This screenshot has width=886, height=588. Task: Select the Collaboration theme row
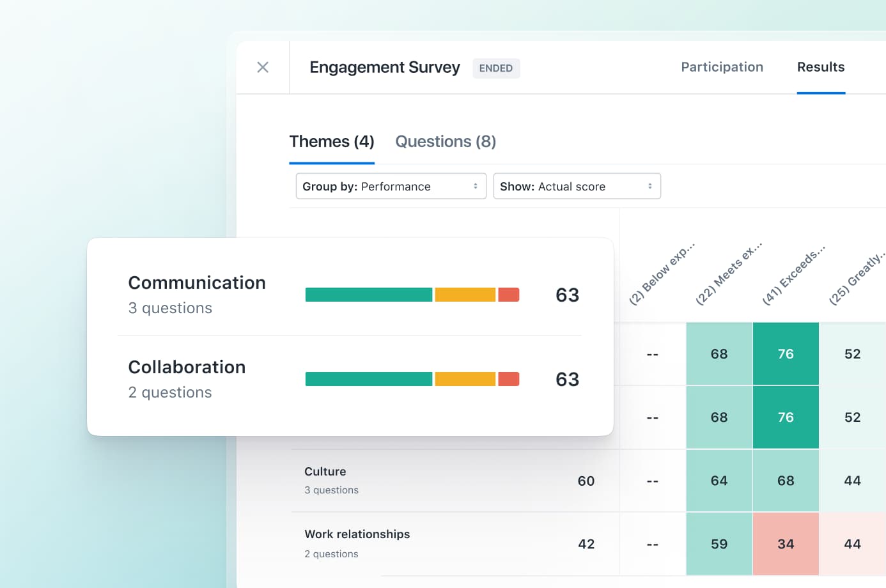[x=350, y=379]
